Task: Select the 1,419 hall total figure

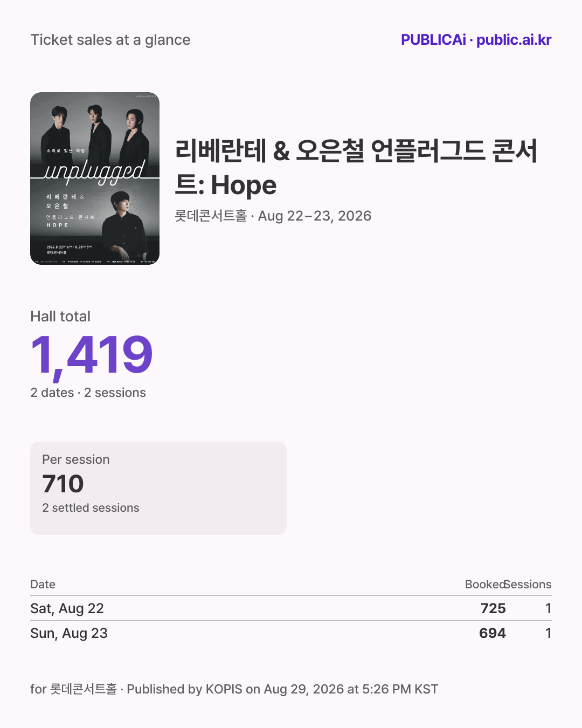Action: pos(92,355)
